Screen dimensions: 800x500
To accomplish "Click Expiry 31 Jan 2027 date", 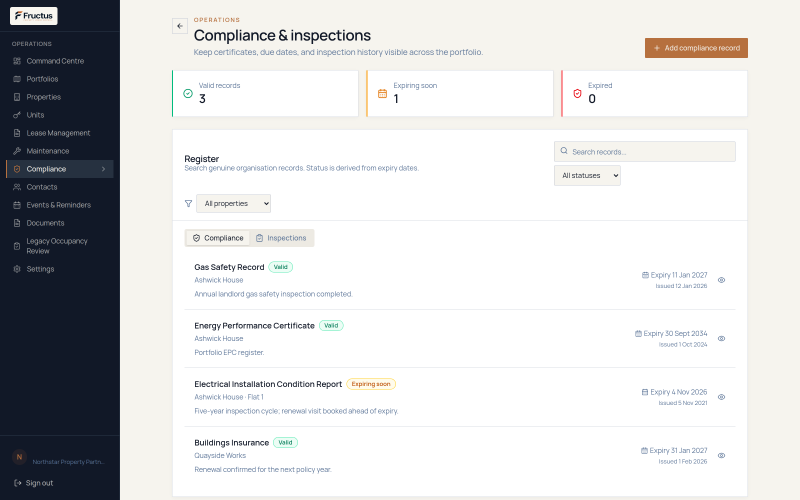I will pos(674,451).
